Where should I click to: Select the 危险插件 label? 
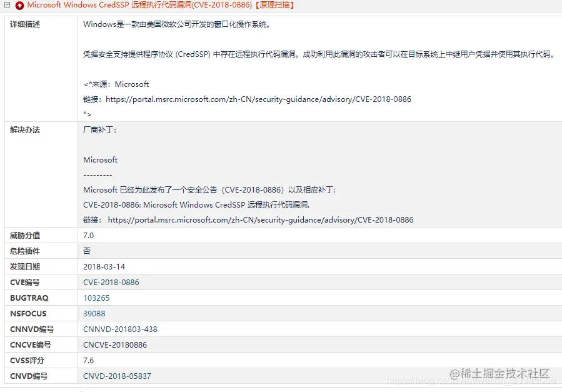tap(25, 251)
